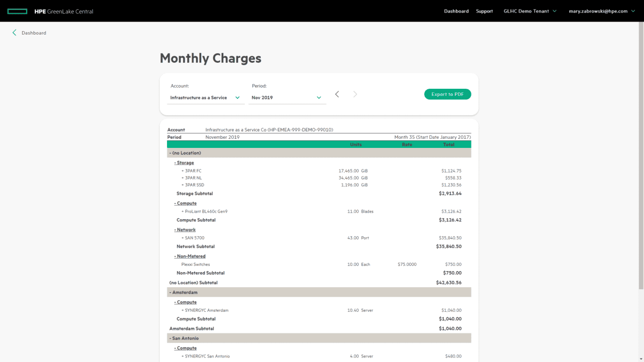This screenshot has width=644, height=362.
Task: Collapse the Compute group under Amsterdam
Action: [186, 302]
